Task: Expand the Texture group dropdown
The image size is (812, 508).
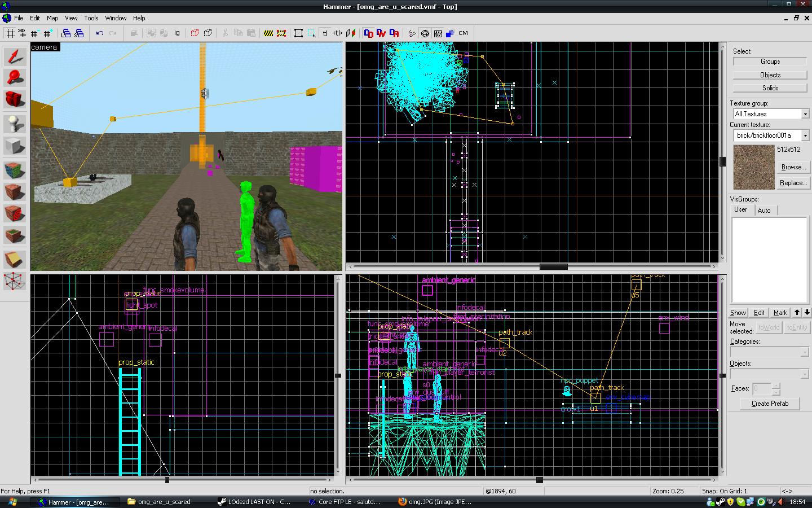Action: pyautogui.click(x=805, y=114)
